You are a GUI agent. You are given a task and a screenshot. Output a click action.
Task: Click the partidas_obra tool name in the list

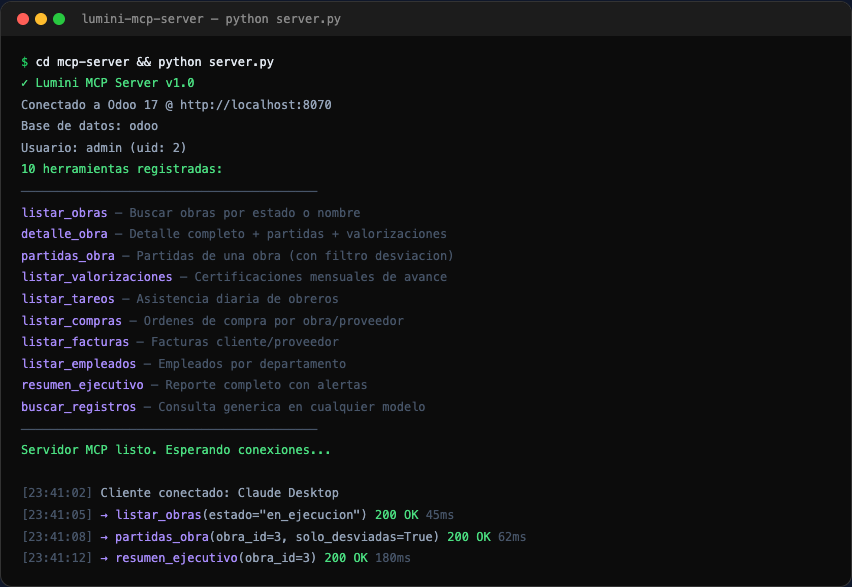click(68, 256)
